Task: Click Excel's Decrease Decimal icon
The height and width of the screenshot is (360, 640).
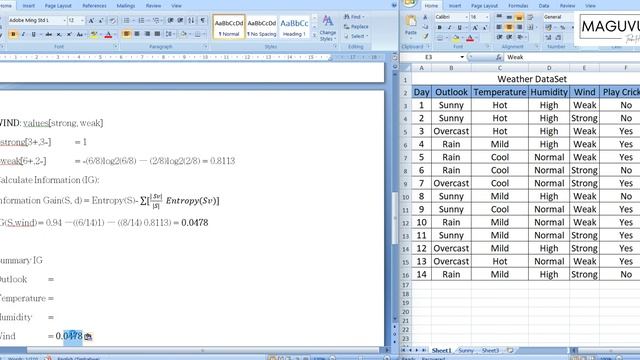Action: (x=558, y=38)
